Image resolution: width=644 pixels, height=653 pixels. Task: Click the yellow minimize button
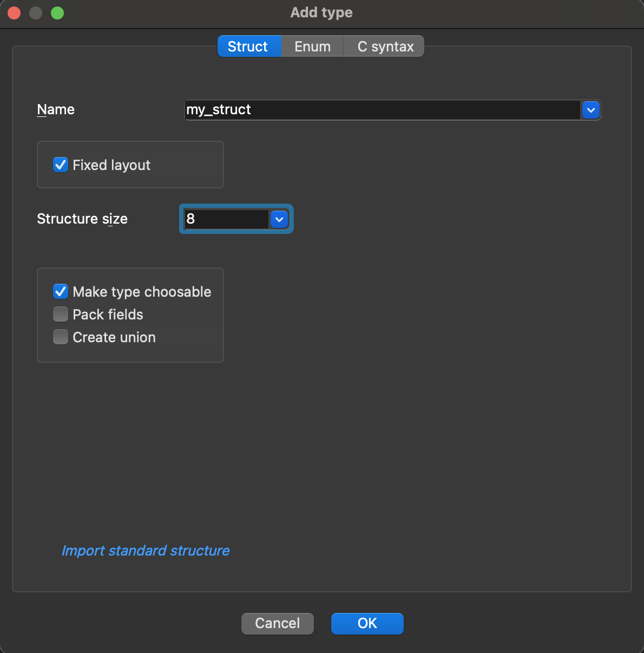tap(35, 12)
